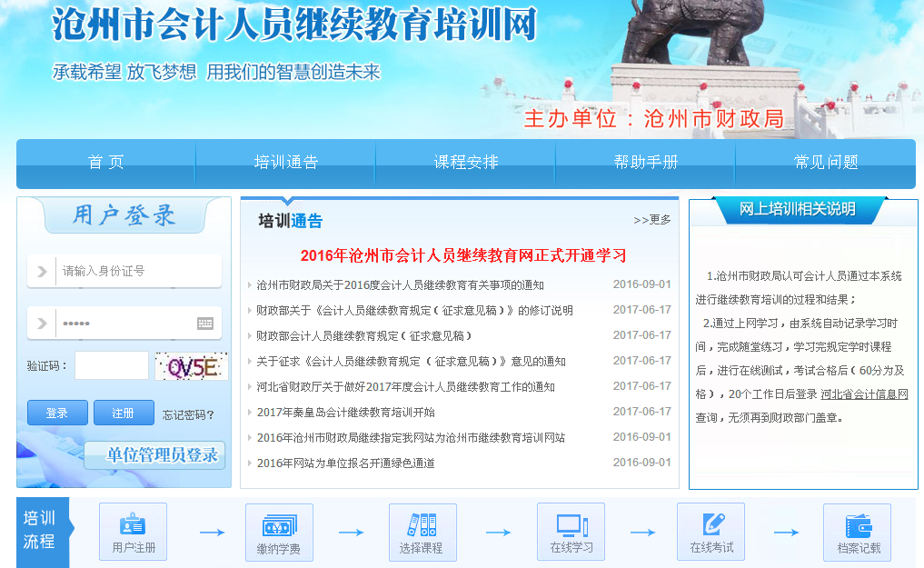This screenshot has height=568, width=924.
Task: Open 单位管理员登录 admin login
Action: 161,455
